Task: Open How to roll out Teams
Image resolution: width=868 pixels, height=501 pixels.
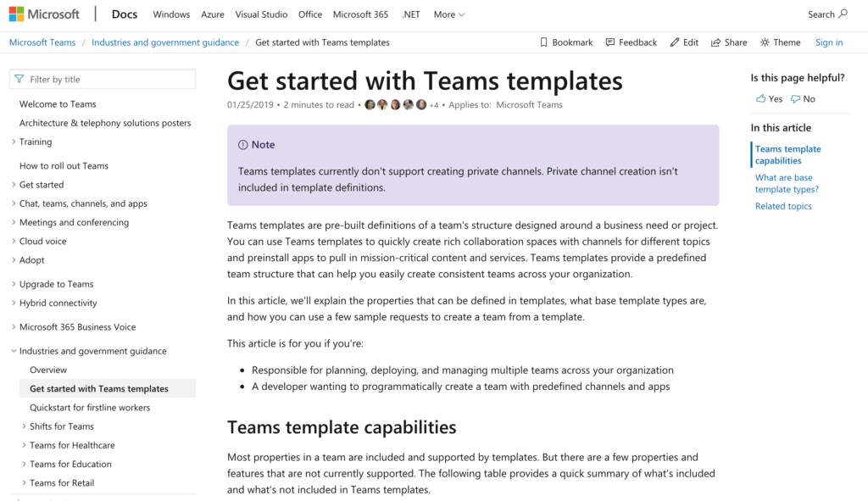Action: pos(64,165)
